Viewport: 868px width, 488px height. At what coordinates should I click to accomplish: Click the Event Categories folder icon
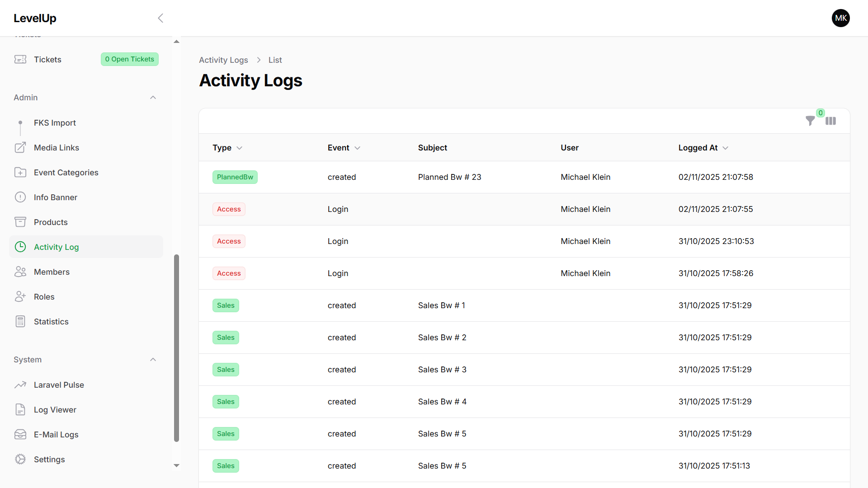20,173
